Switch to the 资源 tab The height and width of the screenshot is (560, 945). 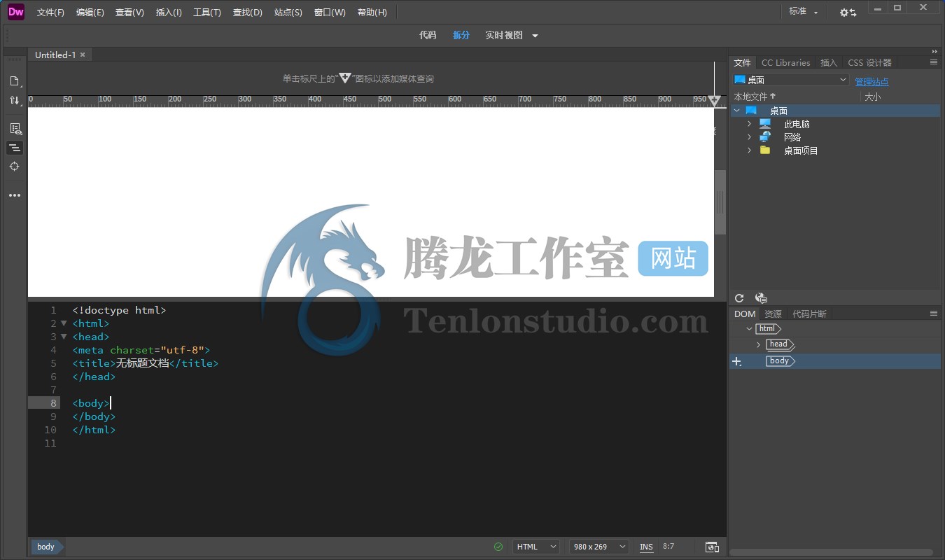click(773, 314)
